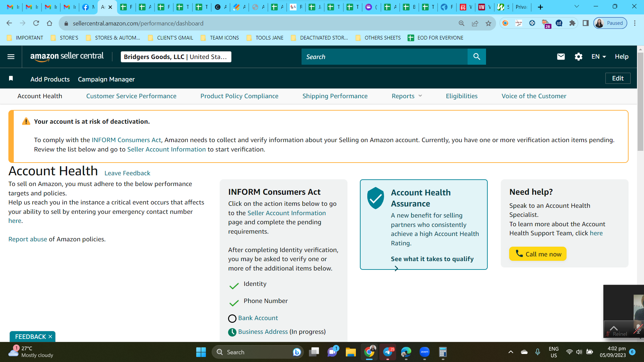Click the Amazon Seller Central logo
Image resolution: width=644 pixels, height=362 pixels.
pyautogui.click(x=67, y=57)
